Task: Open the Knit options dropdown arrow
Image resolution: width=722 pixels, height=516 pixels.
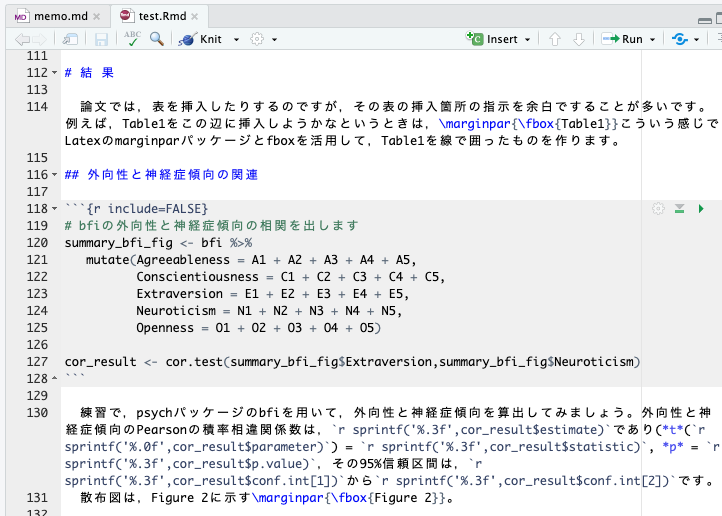Action: pos(236,40)
